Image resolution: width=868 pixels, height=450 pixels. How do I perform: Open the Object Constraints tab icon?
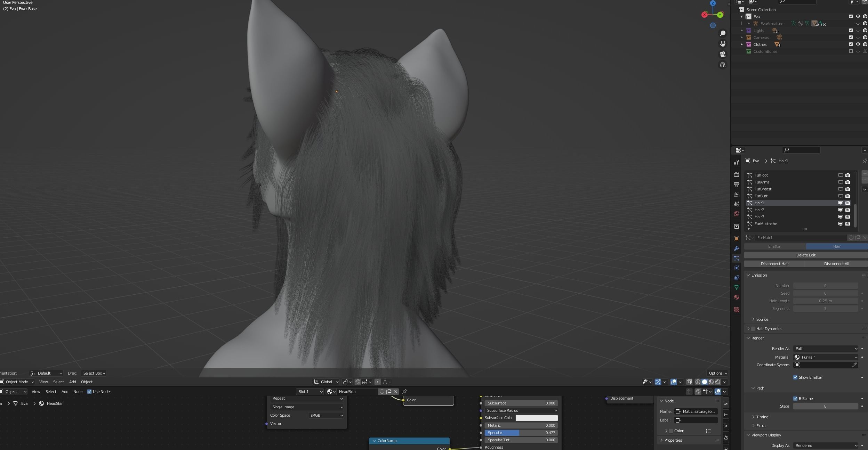(736, 278)
